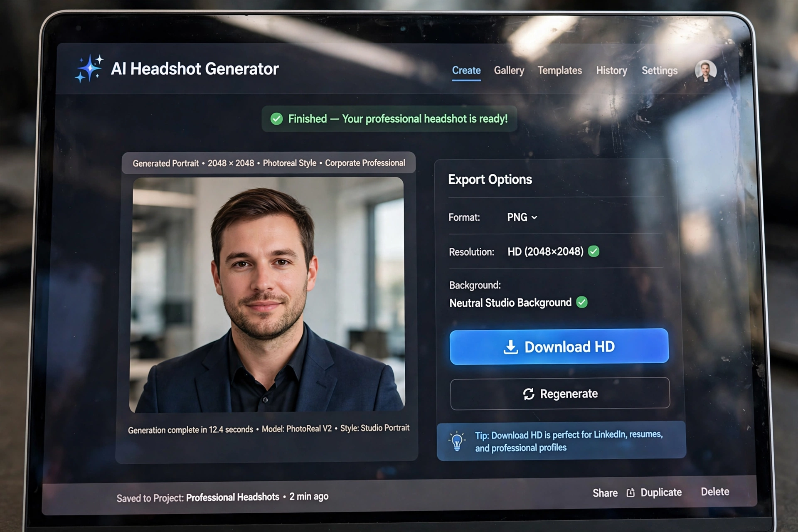Screen dimensions: 798x532
Task: Click the Share link
Action: click(605, 493)
